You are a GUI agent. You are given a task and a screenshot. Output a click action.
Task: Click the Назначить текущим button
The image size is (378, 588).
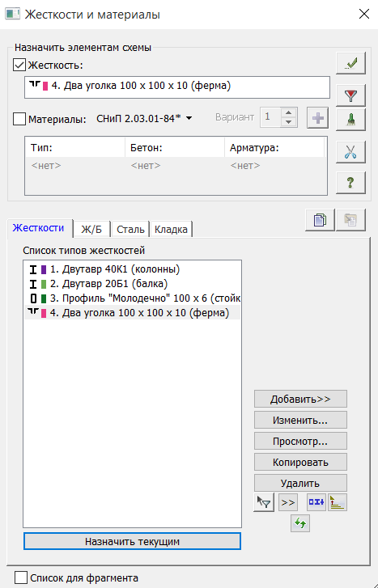pyautogui.click(x=132, y=542)
